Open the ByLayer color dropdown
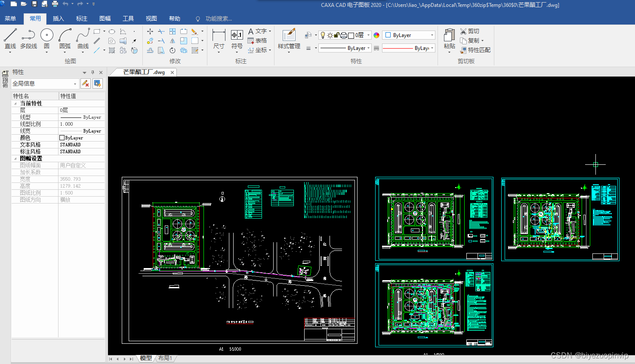 [x=432, y=35]
